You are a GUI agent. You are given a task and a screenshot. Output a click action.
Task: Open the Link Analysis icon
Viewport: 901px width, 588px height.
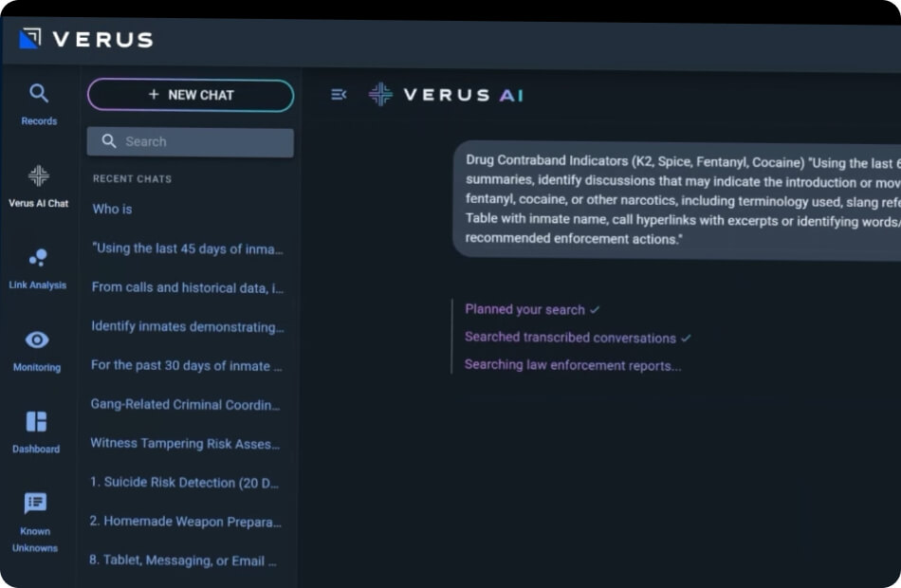point(38,258)
